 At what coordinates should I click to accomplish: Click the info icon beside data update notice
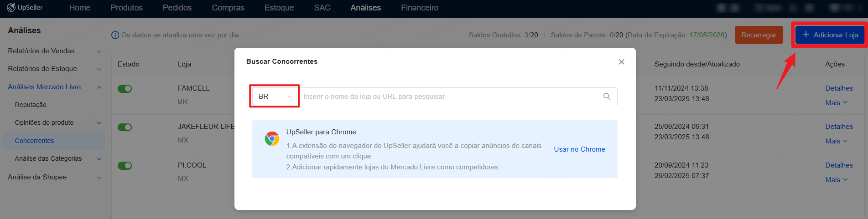click(115, 35)
